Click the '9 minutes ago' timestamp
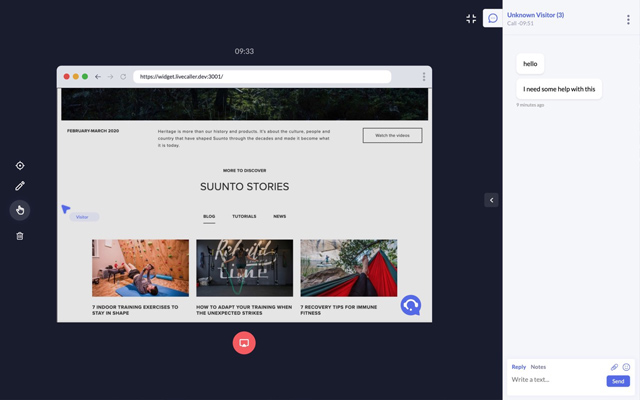This screenshot has height=400, width=640. pyautogui.click(x=530, y=105)
